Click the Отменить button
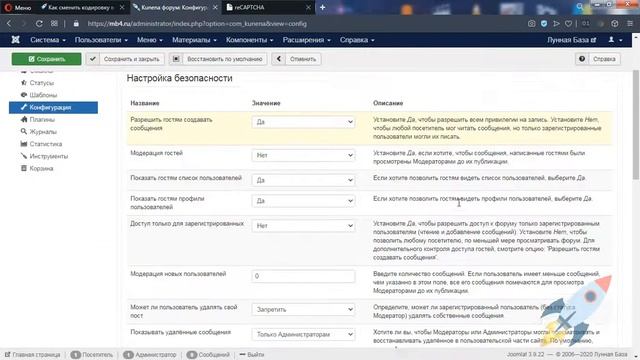Viewport: 640px width, 360px height. (296, 59)
